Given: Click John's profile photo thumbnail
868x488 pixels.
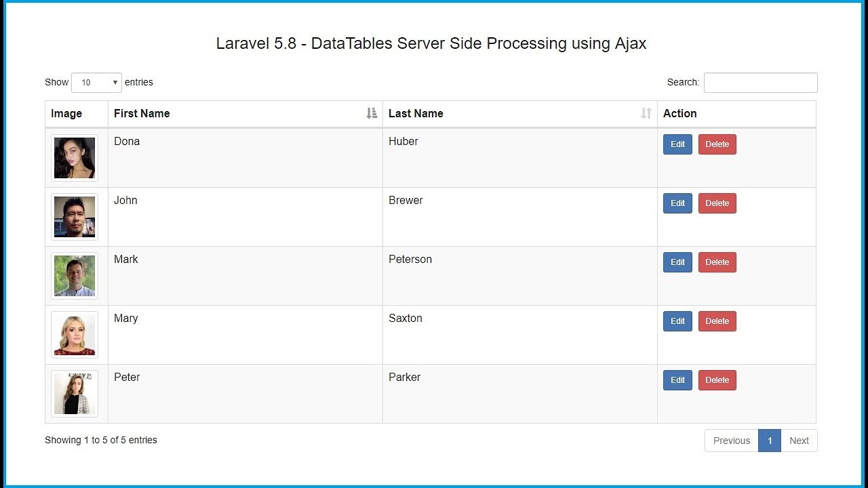Looking at the screenshot, I should [x=75, y=217].
